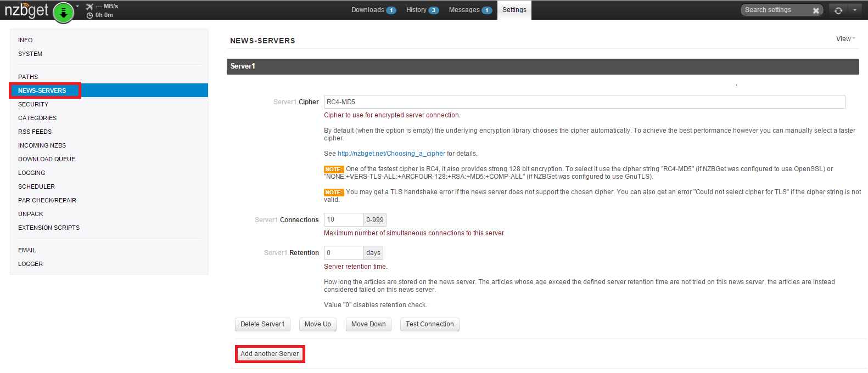This screenshot has width=868, height=373.
Task: Switch to the Downloads tab
Action: tap(373, 10)
